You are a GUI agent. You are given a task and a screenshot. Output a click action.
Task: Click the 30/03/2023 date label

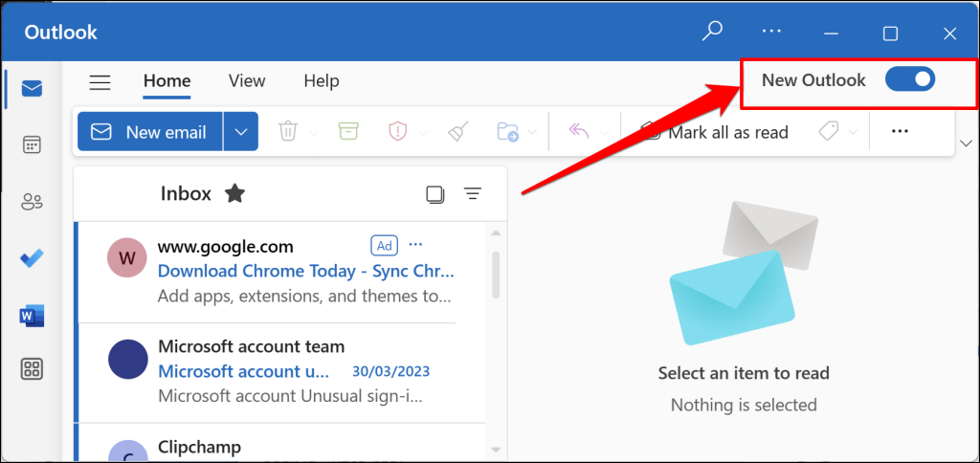[391, 372]
